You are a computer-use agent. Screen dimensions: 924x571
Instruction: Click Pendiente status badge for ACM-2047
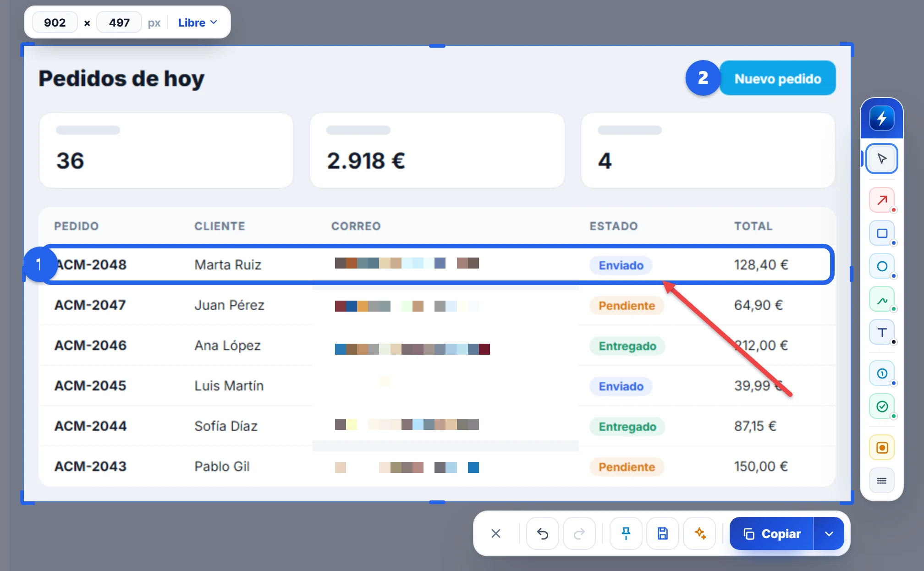pos(627,306)
